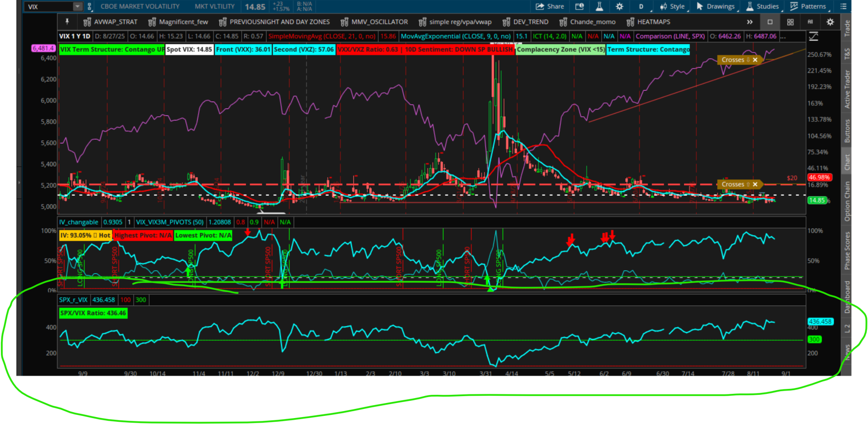Open the D time frame dropdown
Image resolution: width=868 pixels, height=424 pixels.
641,6
